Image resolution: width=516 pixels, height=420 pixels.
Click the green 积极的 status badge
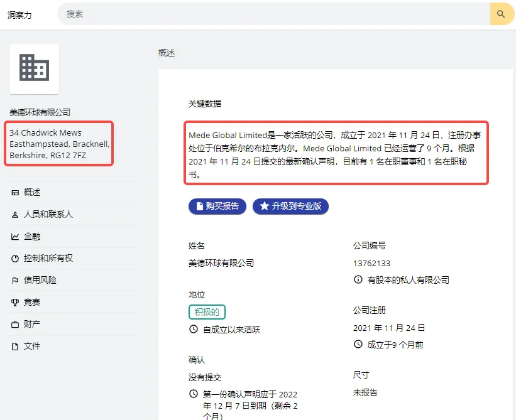pyautogui.click(x=207, y=312)
